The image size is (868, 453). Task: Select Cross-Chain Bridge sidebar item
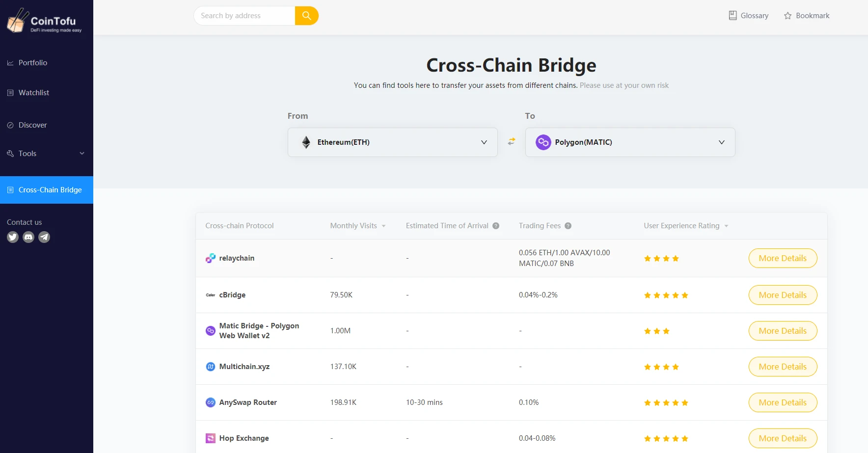(47, 190)
